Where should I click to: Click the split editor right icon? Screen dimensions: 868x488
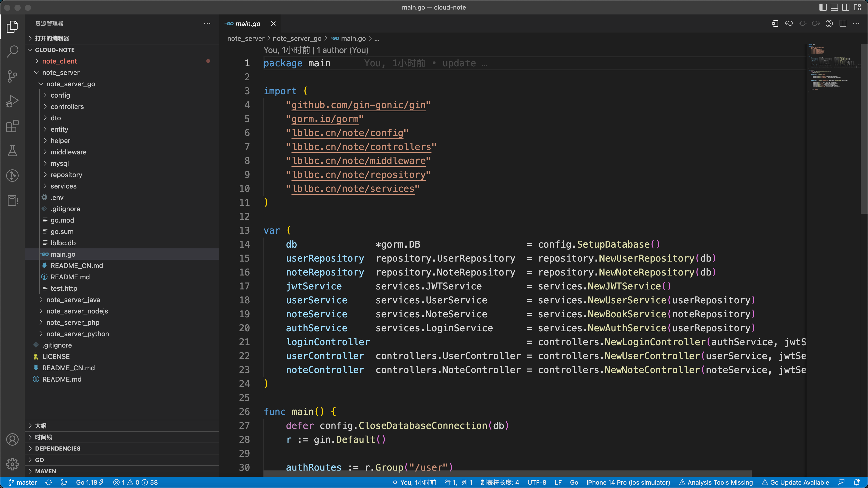pos(843,23)
